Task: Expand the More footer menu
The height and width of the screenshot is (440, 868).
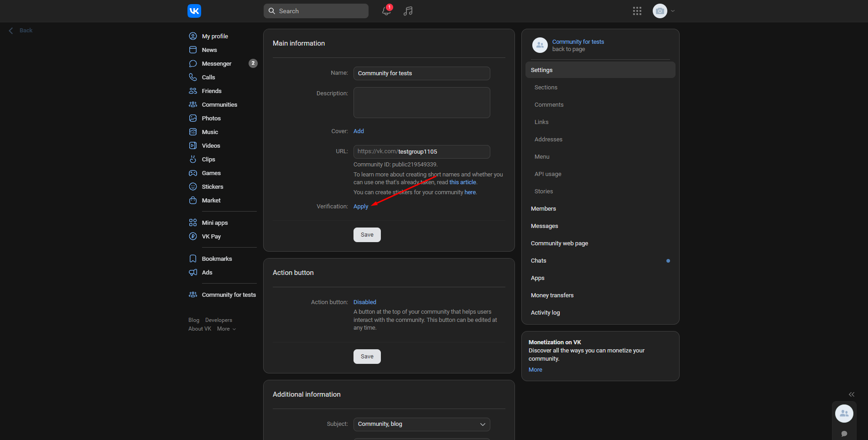Action: [x=226, y=329]
